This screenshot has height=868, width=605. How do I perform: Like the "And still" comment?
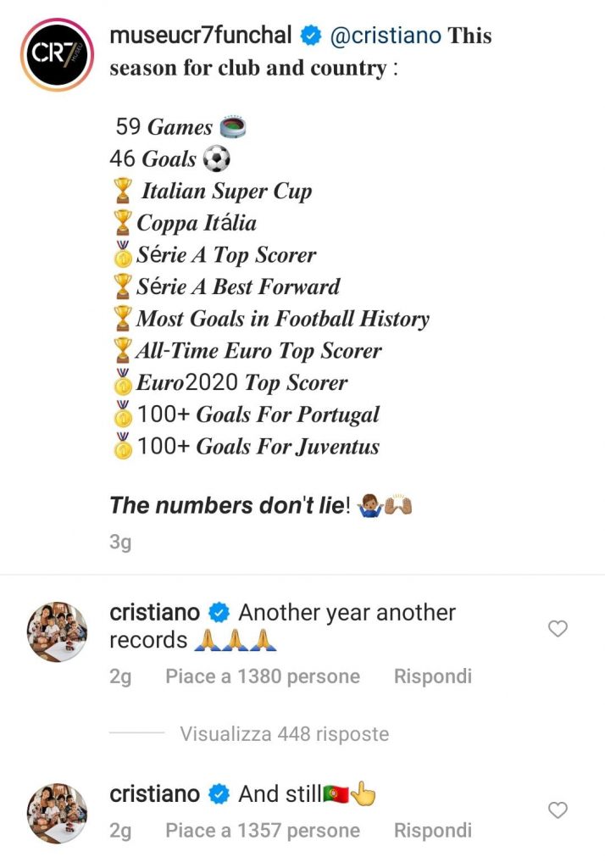(x=558, y=810)
